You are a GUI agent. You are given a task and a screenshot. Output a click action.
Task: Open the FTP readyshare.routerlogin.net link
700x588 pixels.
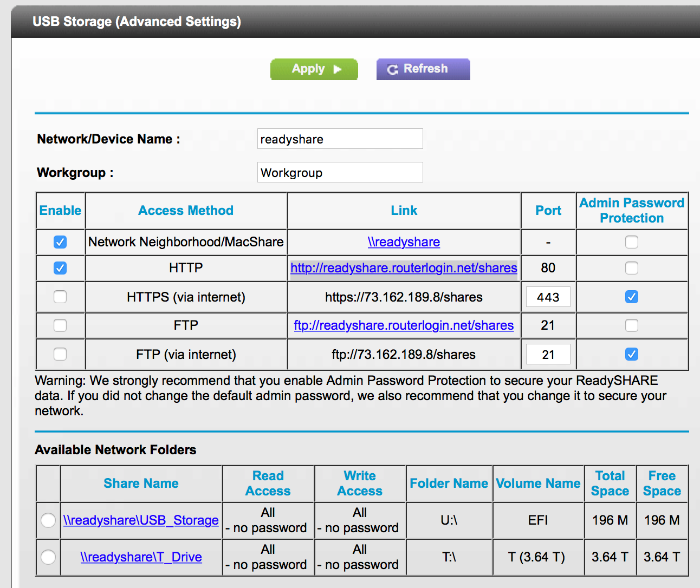[404, 325]
